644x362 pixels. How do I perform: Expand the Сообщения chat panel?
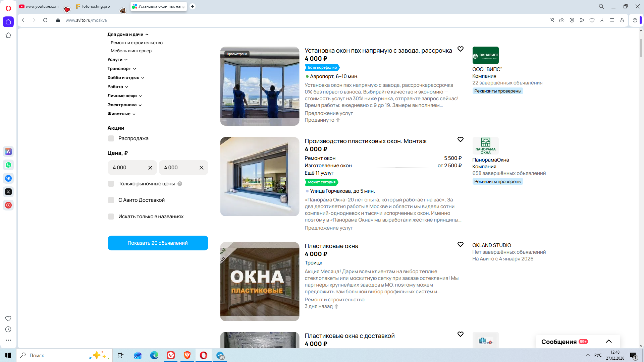pyautogui.click(x=608, y=342)
